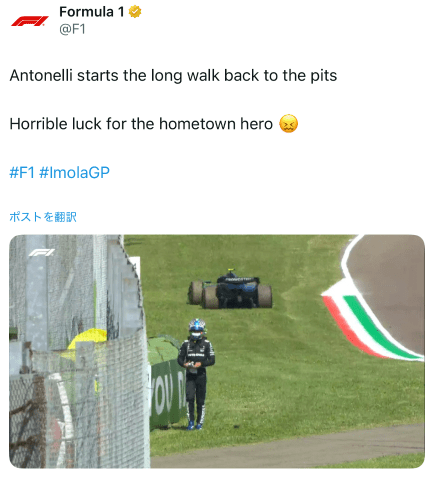Open the #F1 hashtag
Screen dimensions: 434x480
22,173
